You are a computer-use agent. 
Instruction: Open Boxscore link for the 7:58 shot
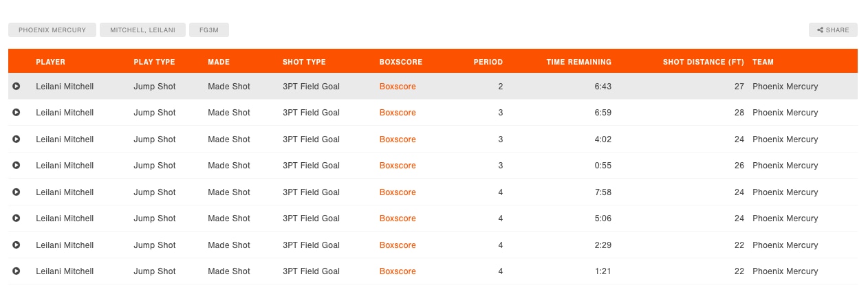click(398, 192)
